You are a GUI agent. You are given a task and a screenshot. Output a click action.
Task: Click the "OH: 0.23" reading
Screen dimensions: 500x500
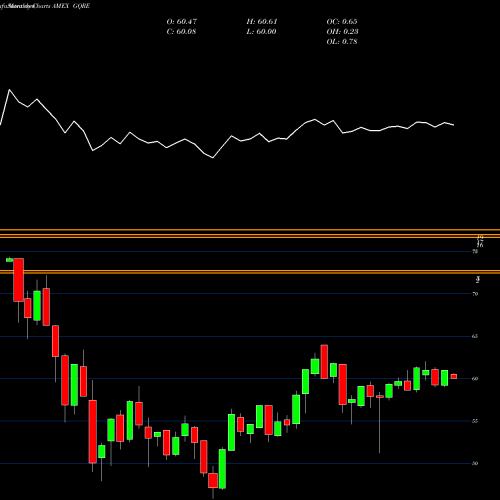click(342, 32)
